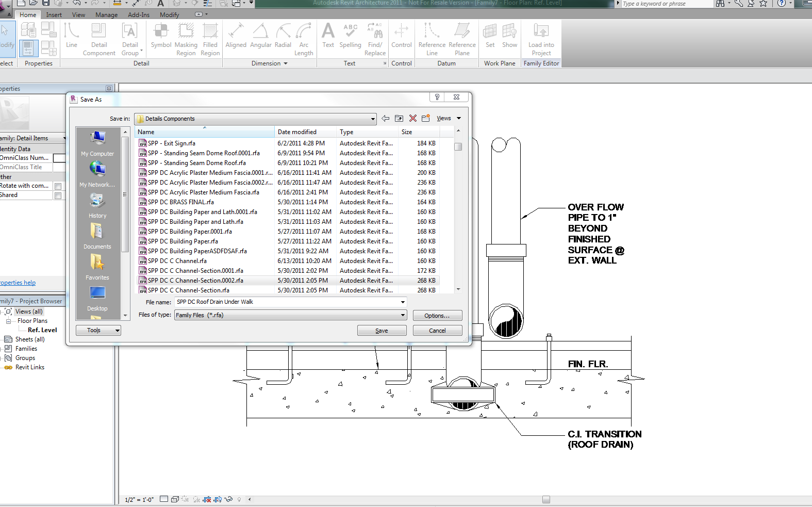
Task: Open the Properties help link
Action: [18, 283]
